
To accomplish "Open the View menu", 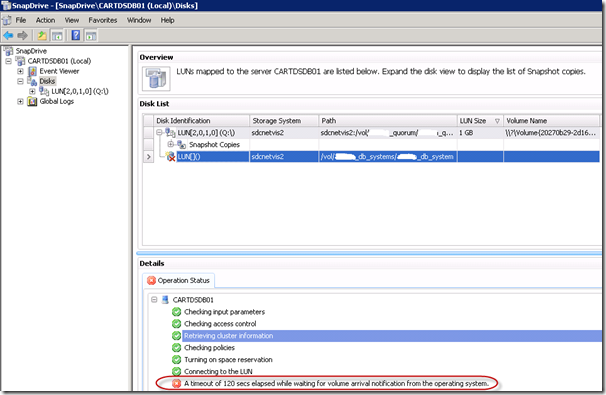I will 71,20.
